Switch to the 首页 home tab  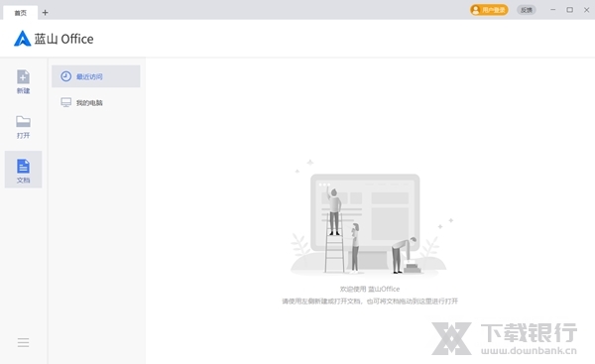point(21,13)
